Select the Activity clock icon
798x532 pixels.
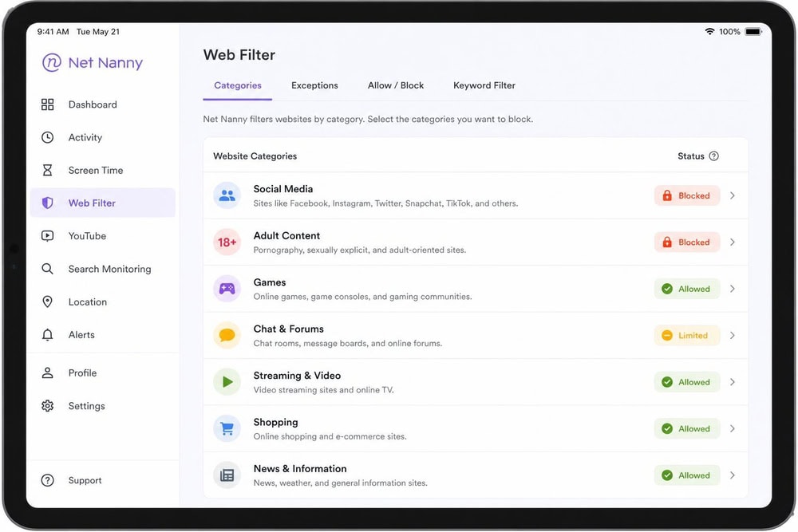click(47, 137)
